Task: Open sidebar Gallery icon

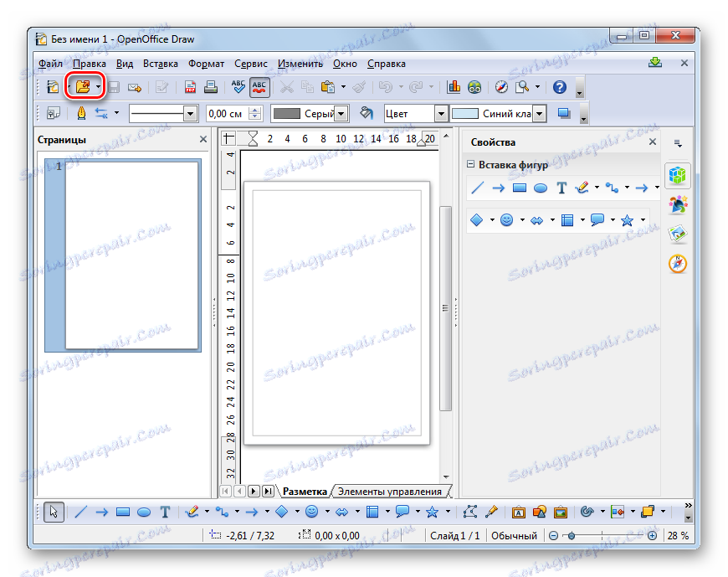Action: [678, 234]
